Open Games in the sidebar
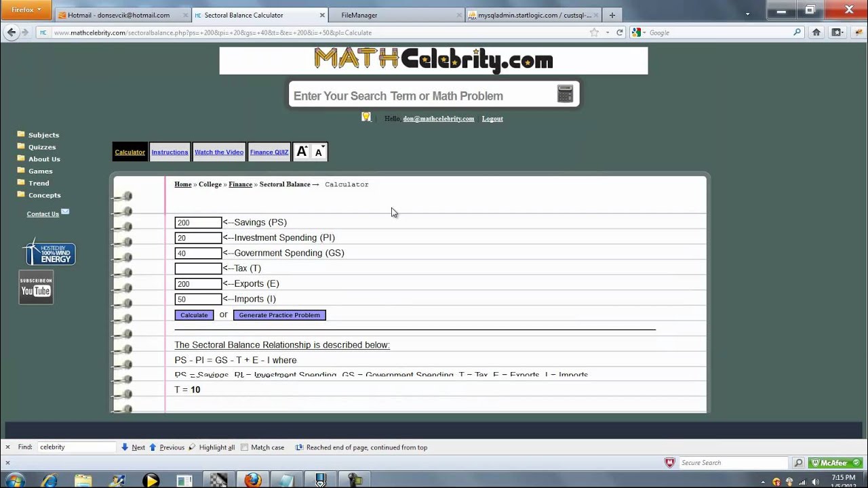The width and height of the screenshot is (868, 488). pyautogui.click(x=41, y=171)
